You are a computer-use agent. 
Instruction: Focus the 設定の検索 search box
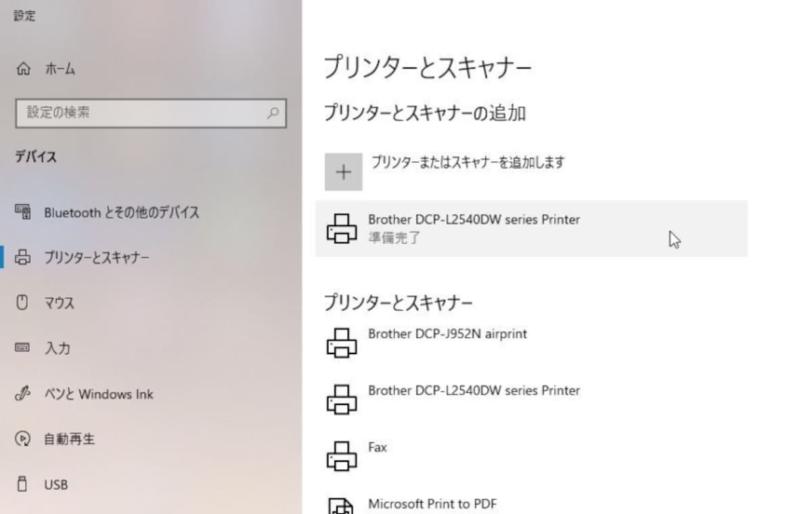click(x=151, y=112)
